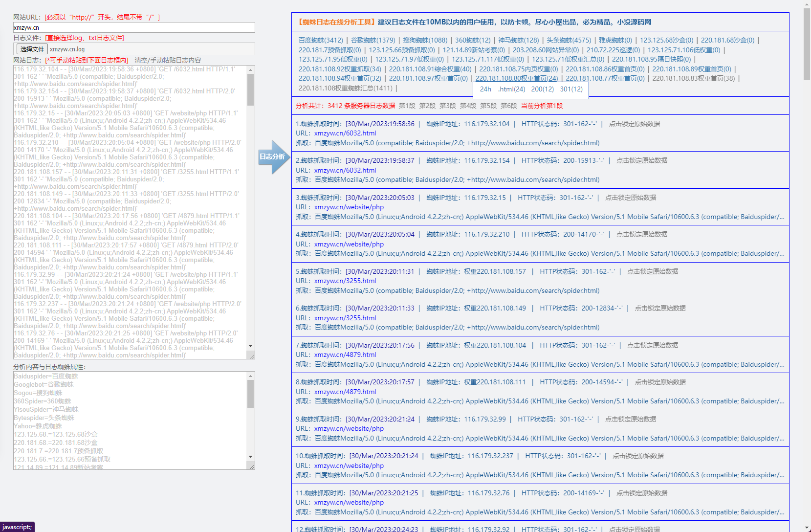Image resolution: width=811 pixels, height=532 pixels.
Task: Click .html(24) option in popup
Action: [512, 89]
